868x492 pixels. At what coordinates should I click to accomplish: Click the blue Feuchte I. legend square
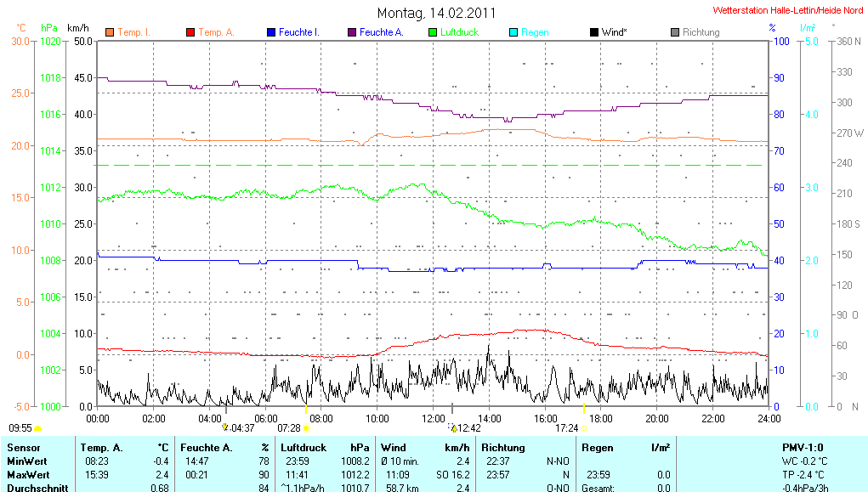[x=271, y=32]
